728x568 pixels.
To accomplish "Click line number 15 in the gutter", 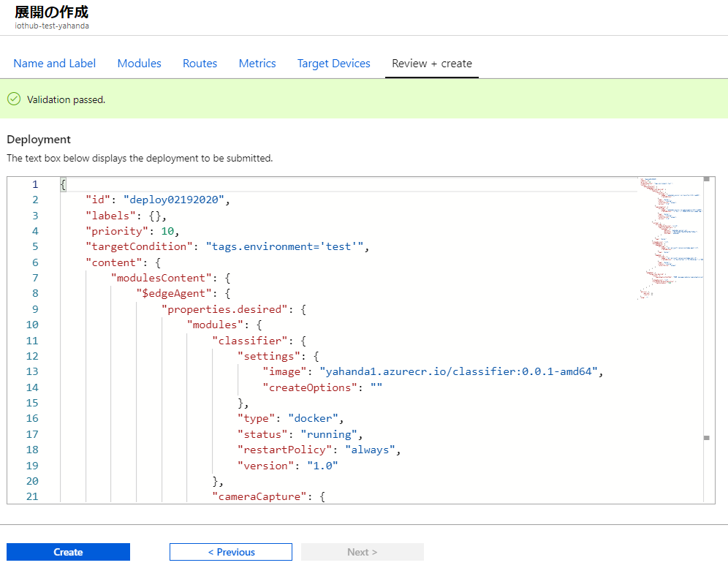I will point(32,403).
